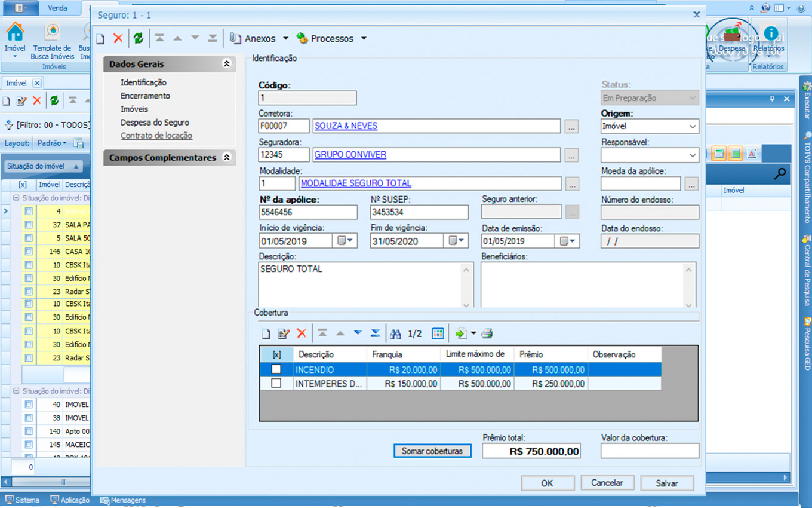Check the INTEMPERES coverage row checkbox
The height and width of the screenshot is (508, 812).
276,383
